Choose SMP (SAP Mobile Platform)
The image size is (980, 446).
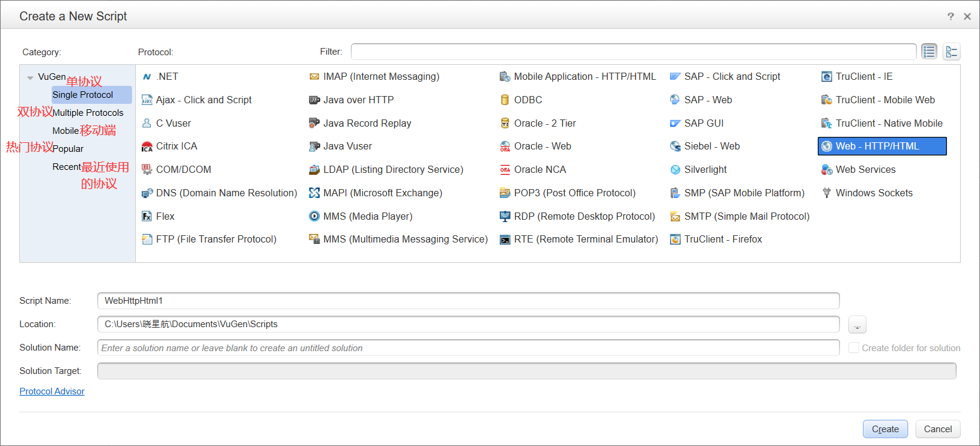coord(737,193)
